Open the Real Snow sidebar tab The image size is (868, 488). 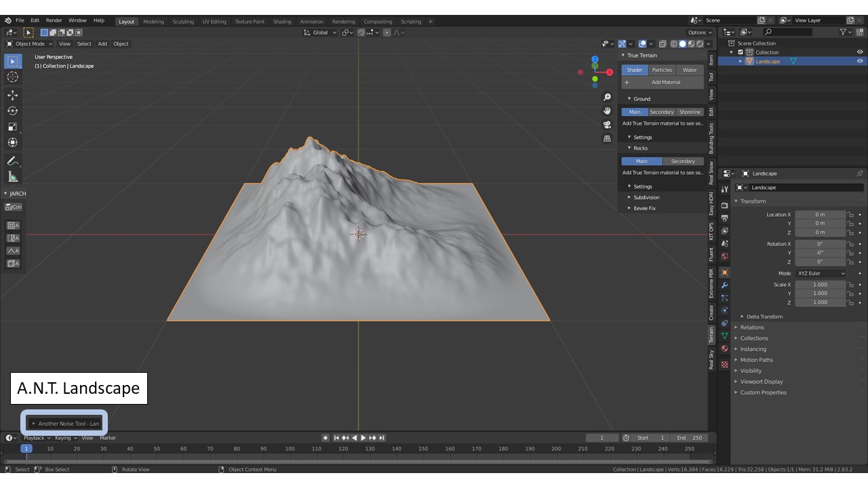[x=711, y=172]
